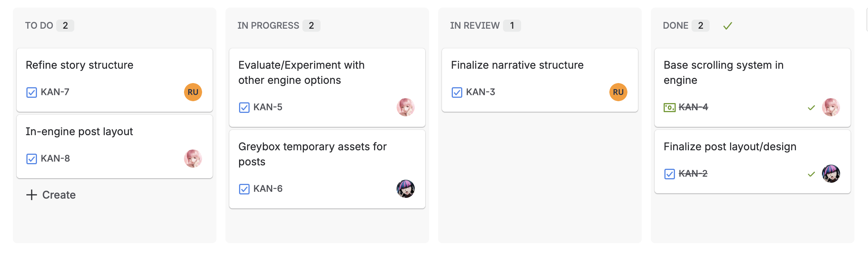Image resolution: width=868 pixels, height=259 pixels.
Task: Click the task type checkbox icon for KAN-7
Action: [32, 92]
